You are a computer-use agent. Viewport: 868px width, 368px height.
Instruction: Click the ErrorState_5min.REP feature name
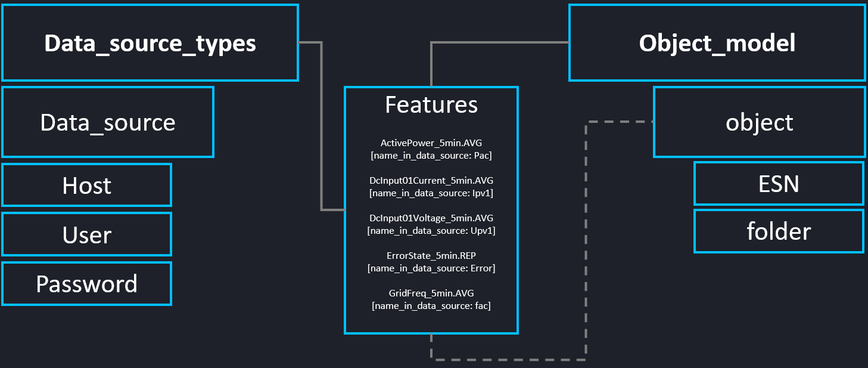tap(431, 256)
